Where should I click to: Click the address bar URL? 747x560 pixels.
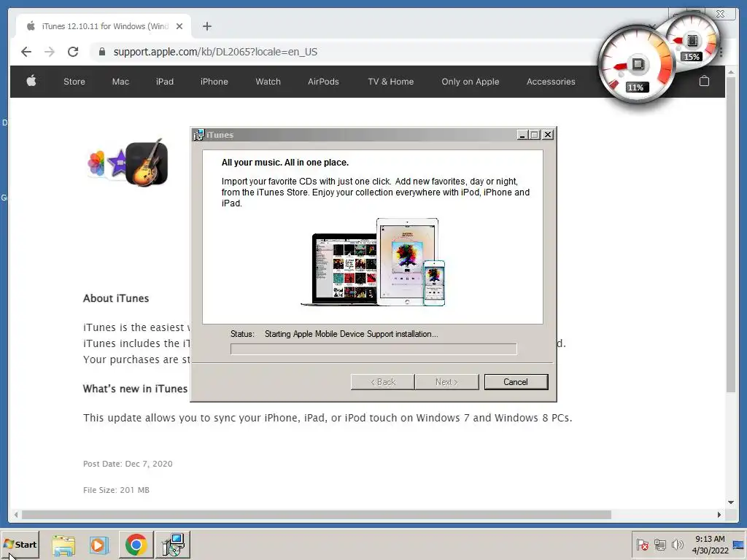pos(215,52)
